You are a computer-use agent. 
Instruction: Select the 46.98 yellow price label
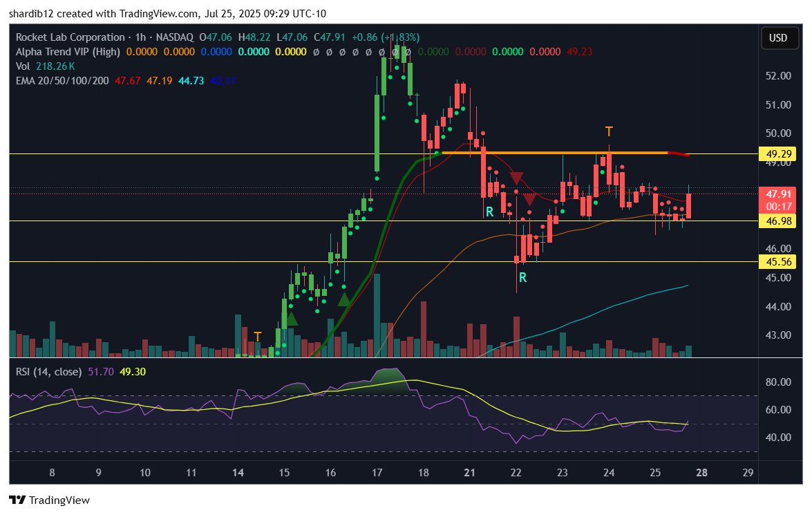778,221
